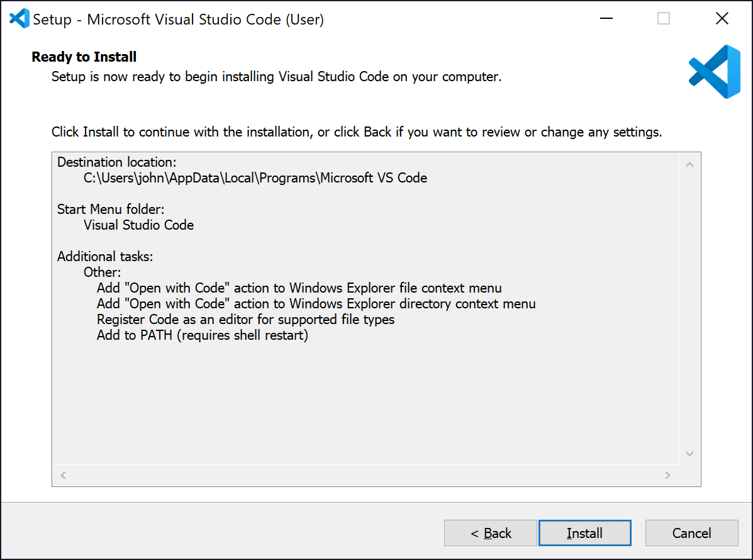Cancel the Visual Studio Code setup
The image size is (753, 560).
tap(691, 532)
